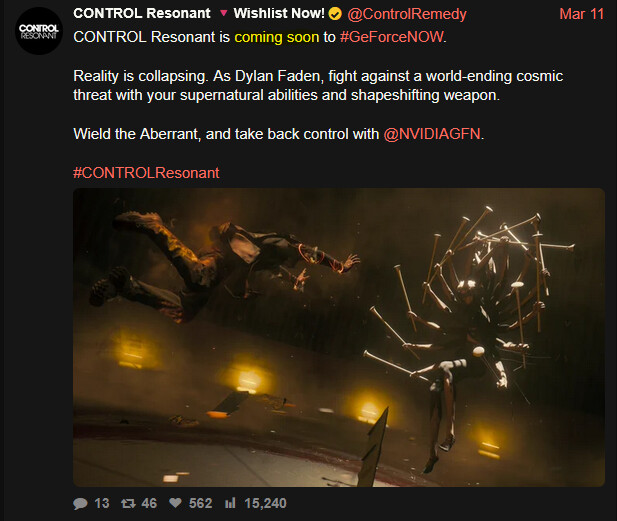Click the Mar 11 post date
The height and width of the screenshot is (521, 617).
(582, 14)
